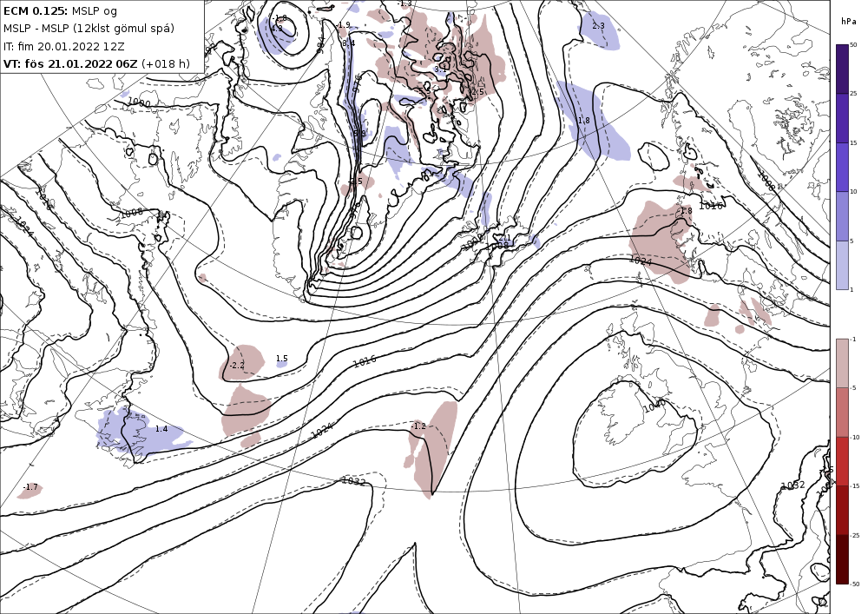
Task: Click the '50' tick at the legend top
Action: pos(853,45)
